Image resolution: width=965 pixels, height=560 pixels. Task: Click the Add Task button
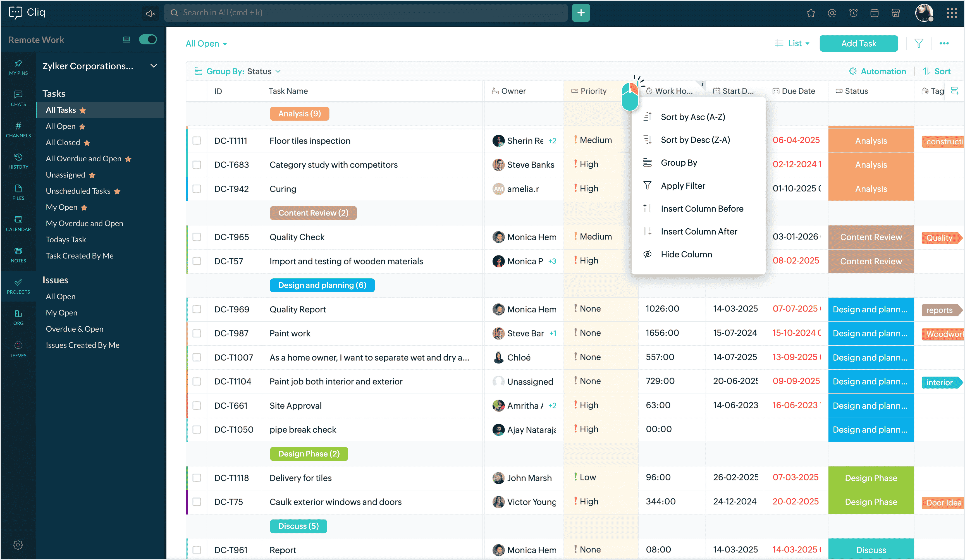[x=858, y=43]
